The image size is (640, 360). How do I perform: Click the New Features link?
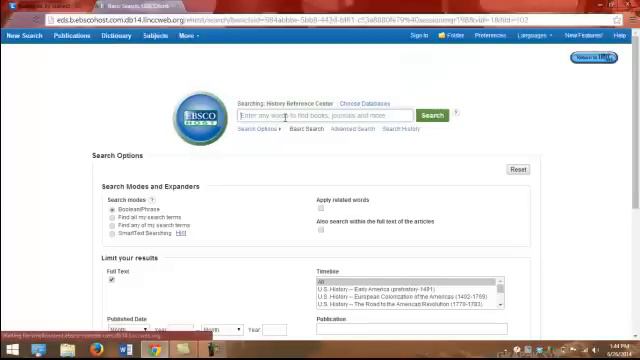tap(584, 36)
